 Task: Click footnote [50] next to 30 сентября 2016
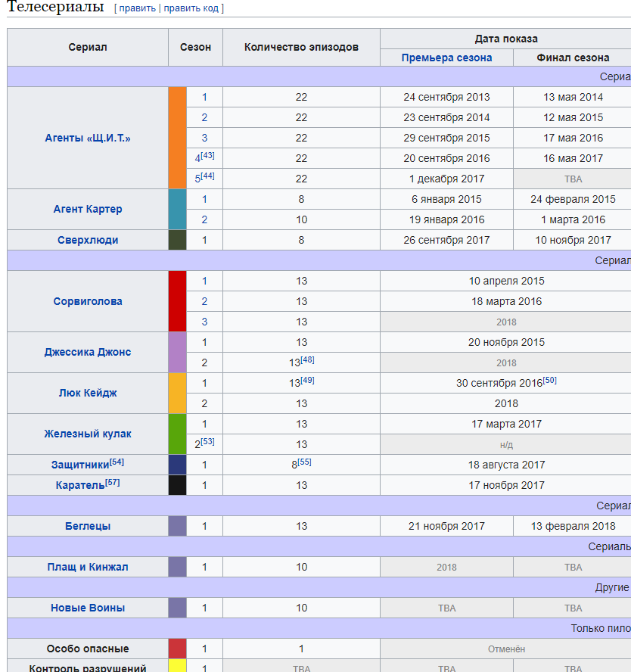click(550, 380)
